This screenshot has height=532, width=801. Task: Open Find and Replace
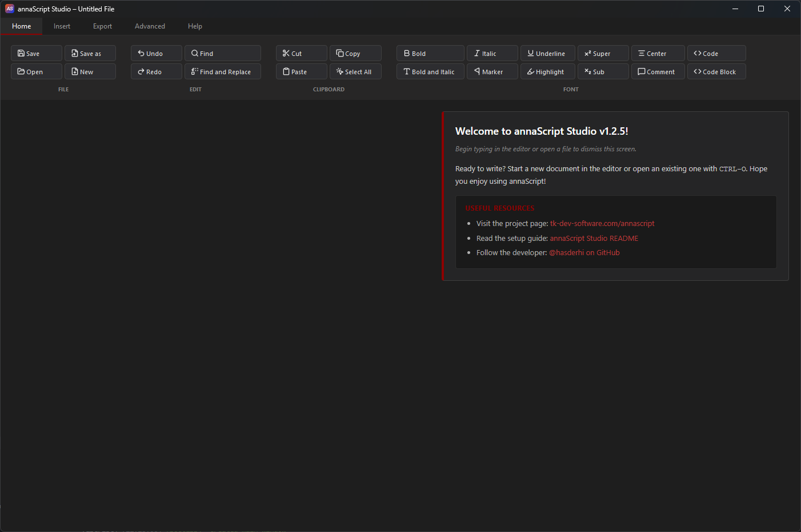223,71
